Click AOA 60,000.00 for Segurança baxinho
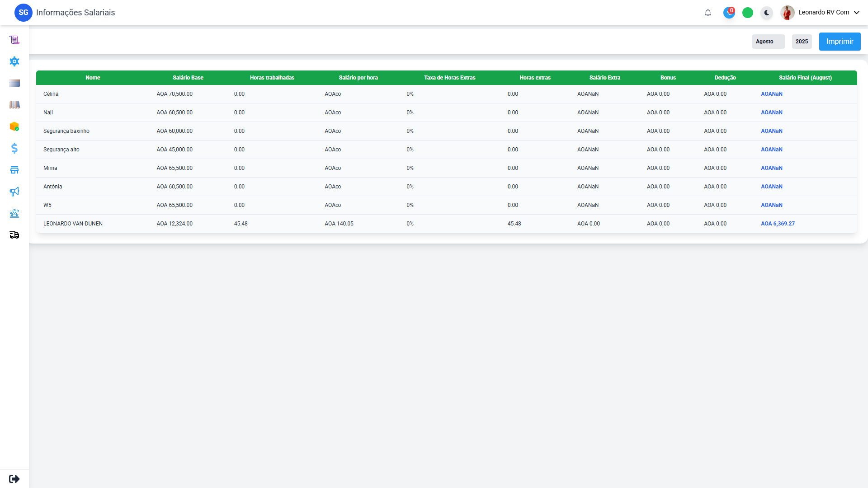The width and height of the screenshot is (868, 488). point(175,131)
